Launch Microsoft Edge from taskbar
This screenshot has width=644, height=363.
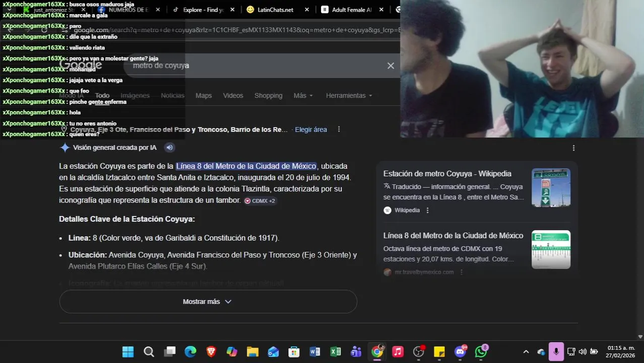coord(190,351)
